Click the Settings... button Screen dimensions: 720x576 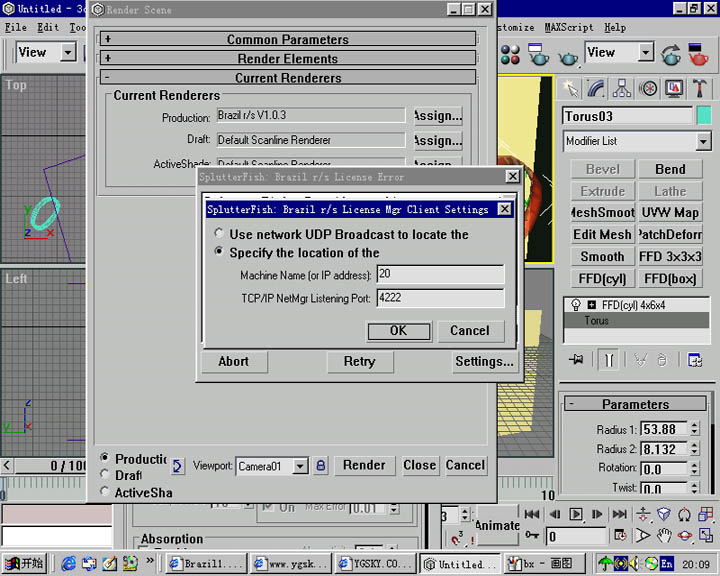coord(484,361)
